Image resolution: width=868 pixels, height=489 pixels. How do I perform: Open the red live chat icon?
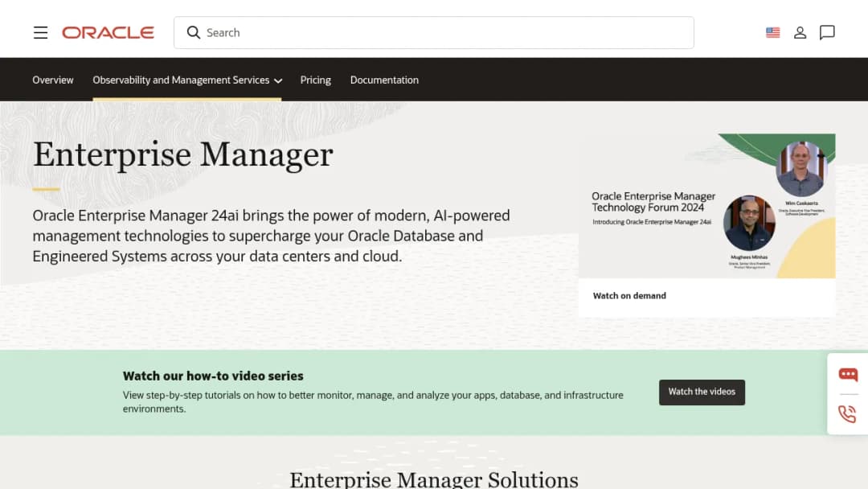point(848,374)
